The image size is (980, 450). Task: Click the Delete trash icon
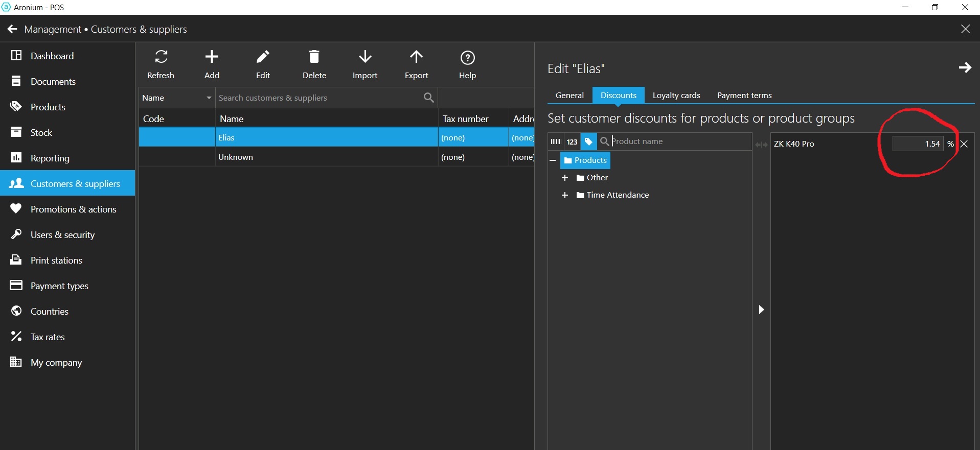click(x=314, y=57)
